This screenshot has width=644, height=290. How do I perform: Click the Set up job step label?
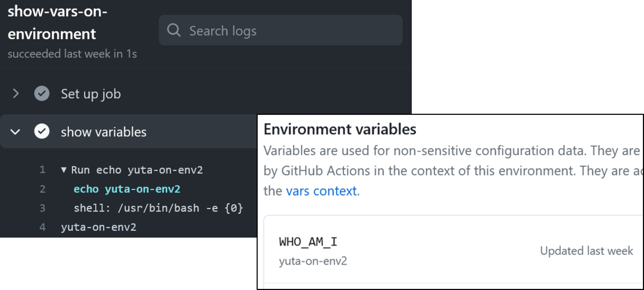[91, 94]
